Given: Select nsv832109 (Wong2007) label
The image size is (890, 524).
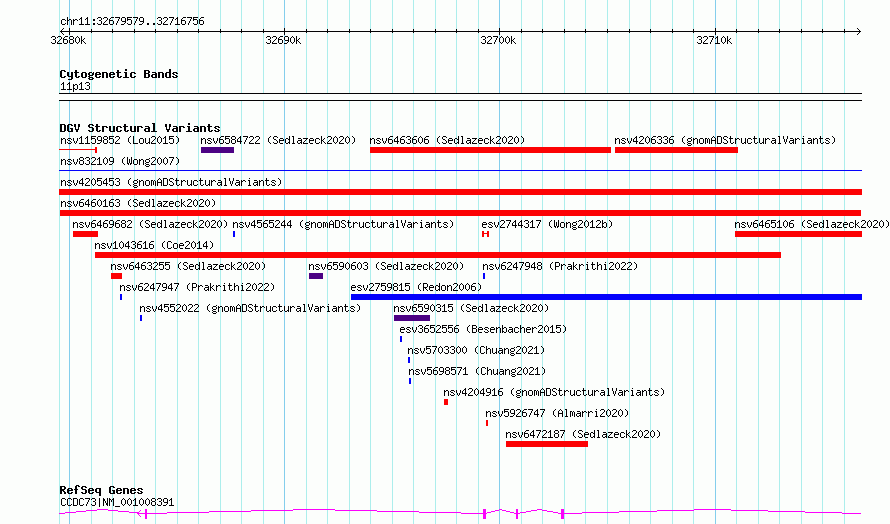Looking at the screenshot, I should click(x=120, y=161).
